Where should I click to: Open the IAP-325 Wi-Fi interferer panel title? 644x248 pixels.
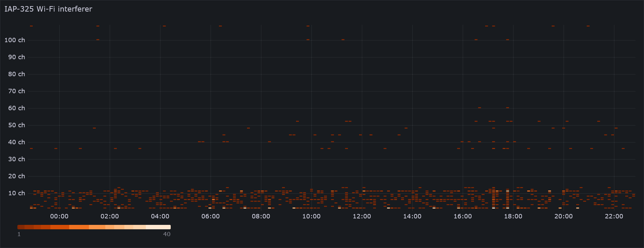48,9
